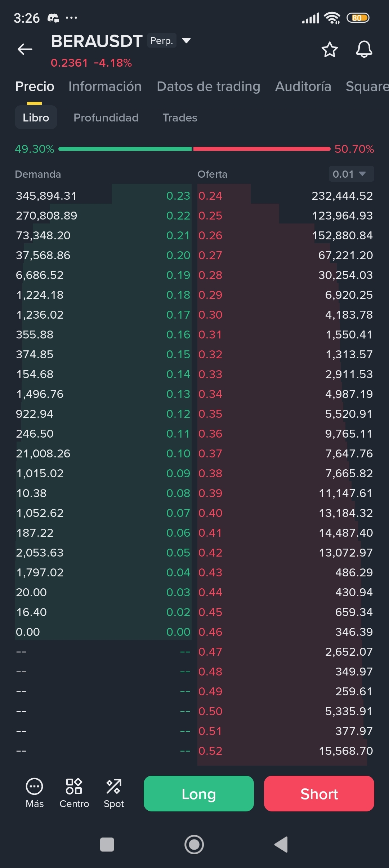389x868 pixels.
Task: Open the Datos de trading tab
Action: [x=209, y=87]
